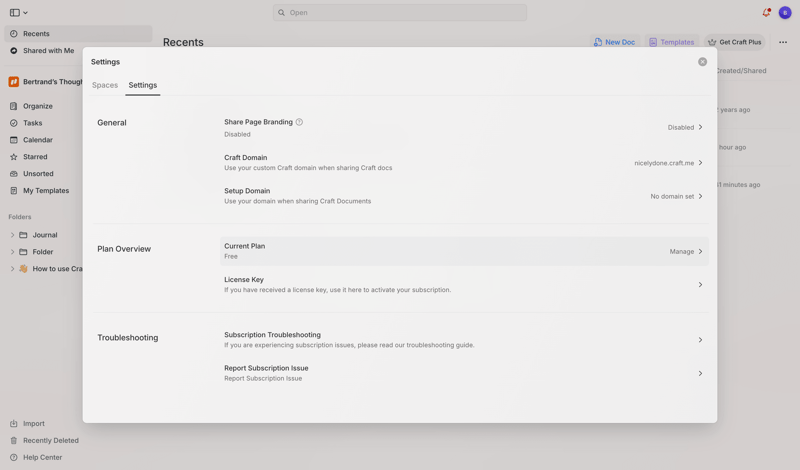This screenshot has width=800, height=470.
Task: Click Manage for Current Plan
Action: (685, 252)
